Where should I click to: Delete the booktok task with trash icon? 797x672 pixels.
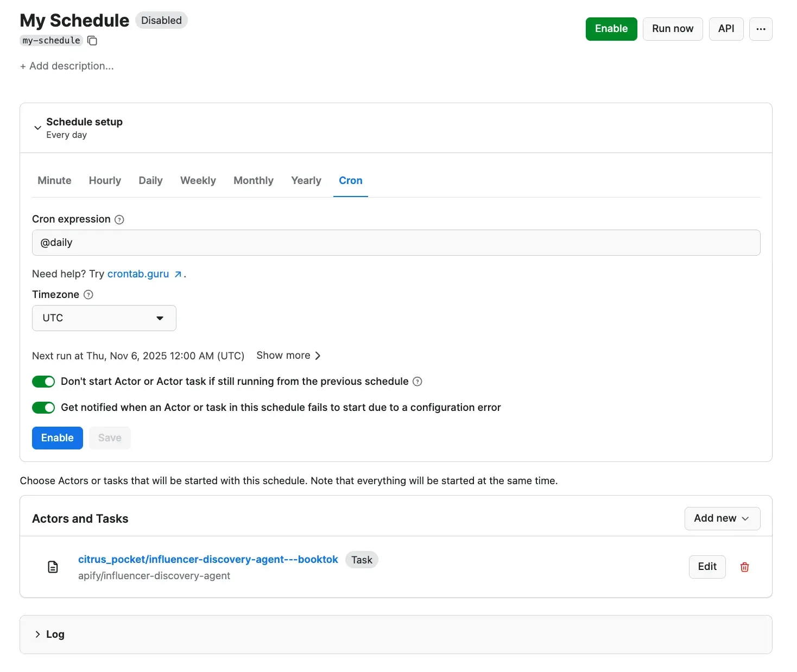(x=745, y=567)
